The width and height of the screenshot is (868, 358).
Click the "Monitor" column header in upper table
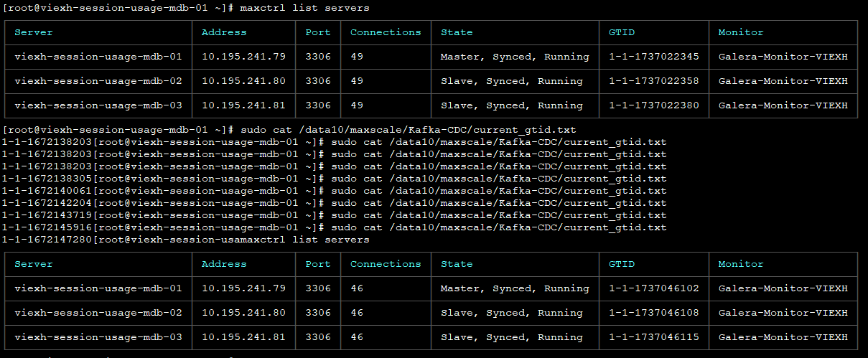741,32
